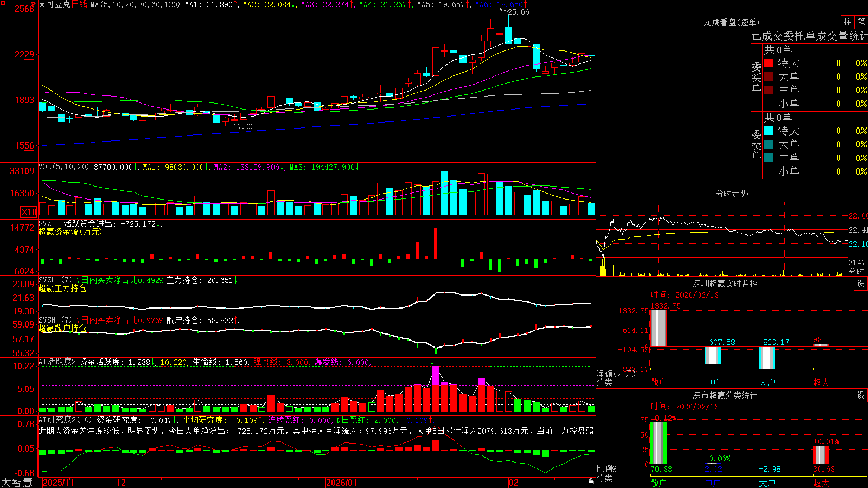Select the 分时走势 panel header
This screenshot has width=868, height=488.
(x=731, y=194)
